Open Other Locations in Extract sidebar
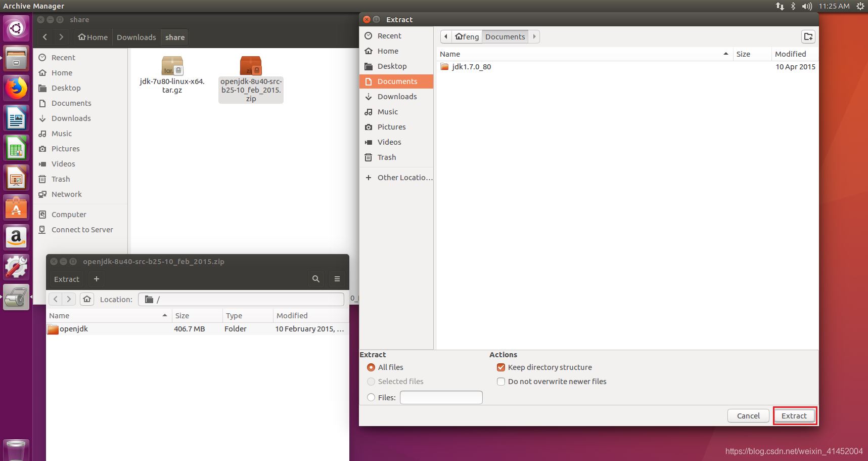This screenshot has width=868, height=461. (x=404, y=178)
